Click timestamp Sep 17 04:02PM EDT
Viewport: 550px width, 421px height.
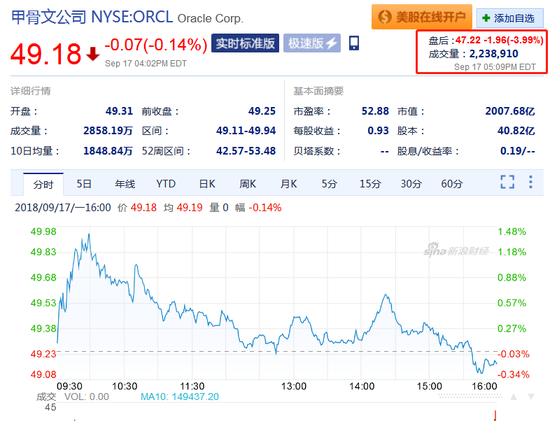(x=146, y=64)
